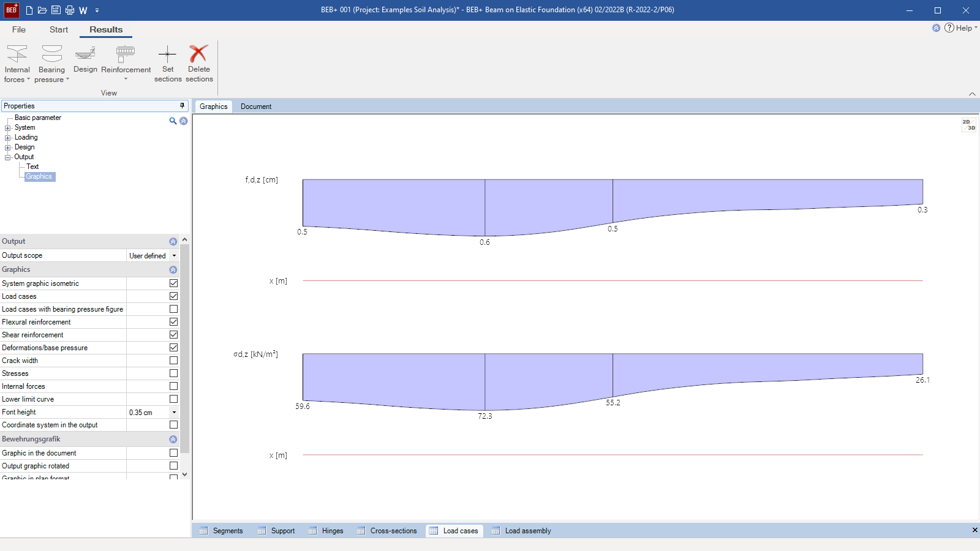Image resolution: width=980 pixels, height=551 pixels.
Task: Click the blue up-arrow icon beside Help
Action: point(936,28)
